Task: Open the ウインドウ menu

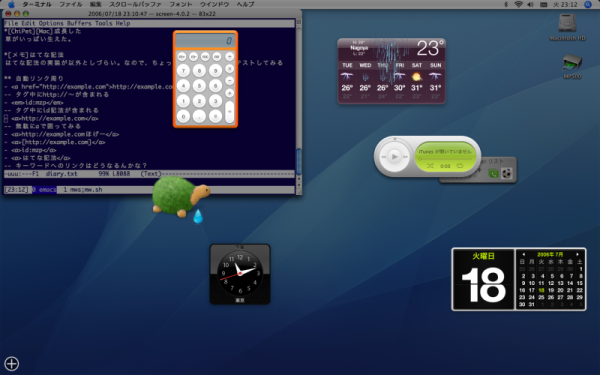Action: tap(214, 4)
